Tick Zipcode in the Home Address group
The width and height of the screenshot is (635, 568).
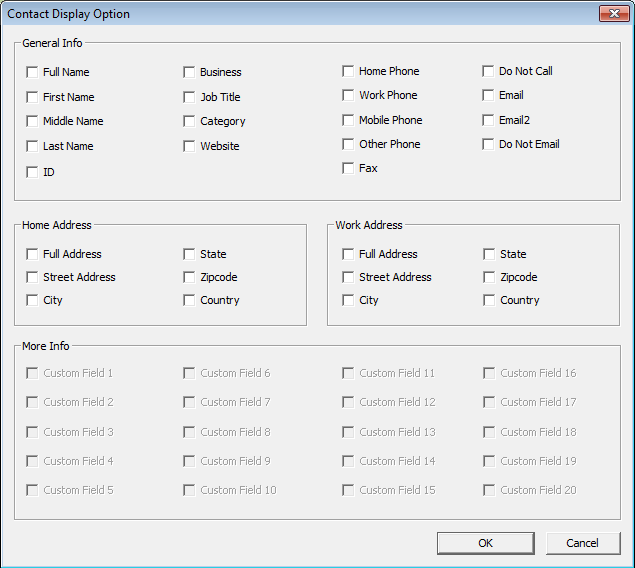pos(190,277)
